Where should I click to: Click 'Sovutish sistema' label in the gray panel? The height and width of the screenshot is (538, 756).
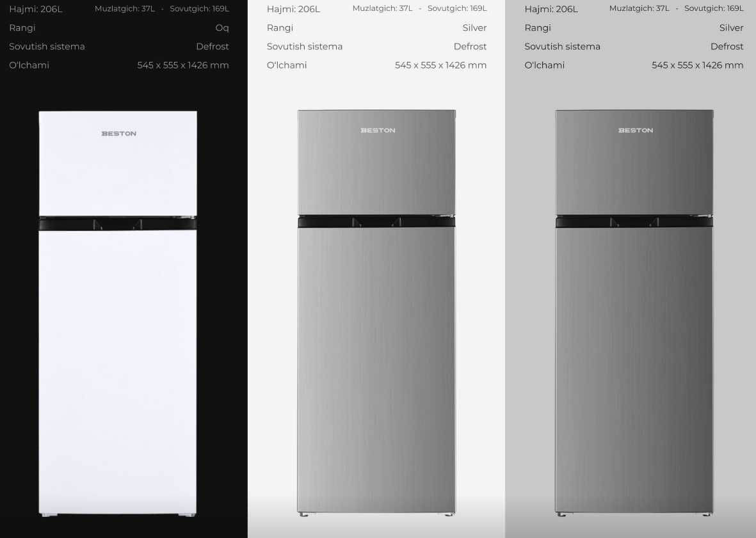point(562,47)
